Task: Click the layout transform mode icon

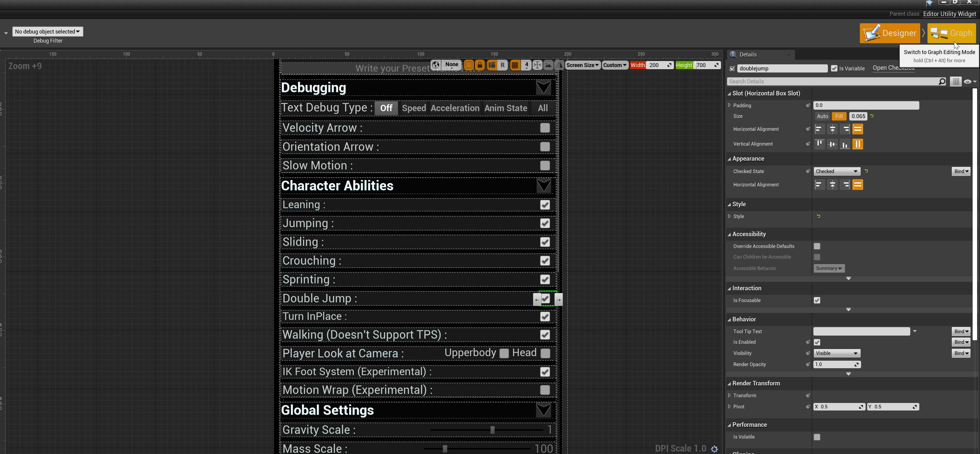Action: pos(492,65)
